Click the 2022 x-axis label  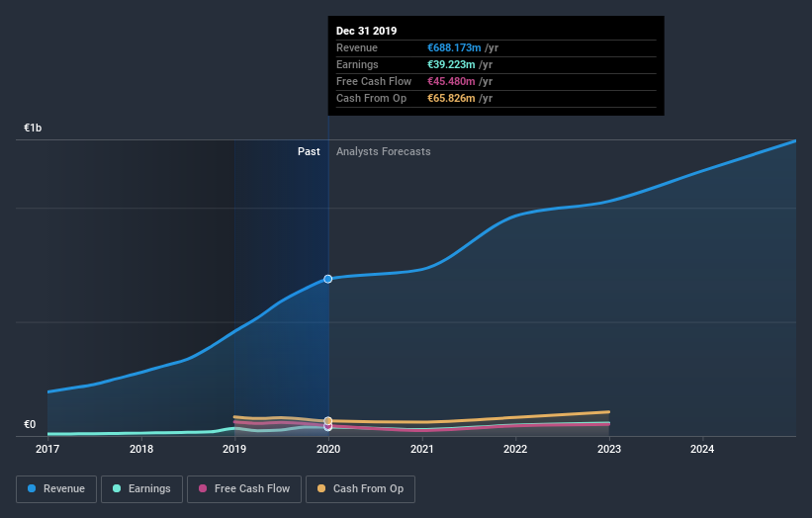[x=515, y=449]
